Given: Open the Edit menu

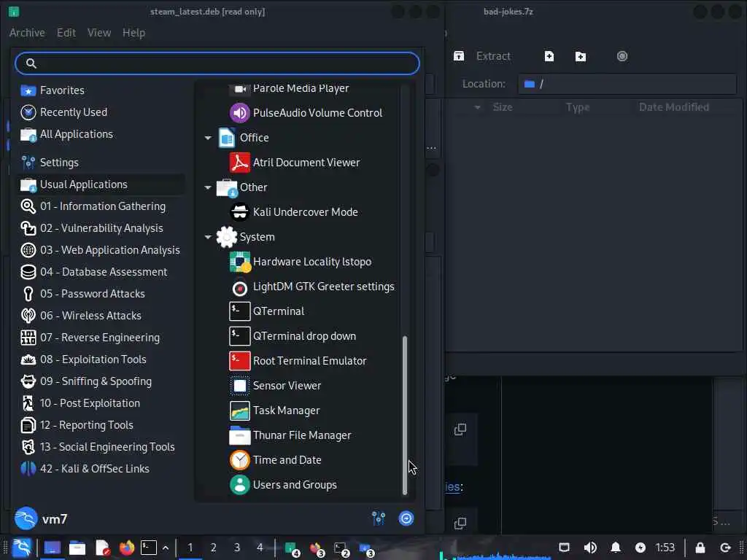Looking at the screenshot, I should click(x=66, y=33).
